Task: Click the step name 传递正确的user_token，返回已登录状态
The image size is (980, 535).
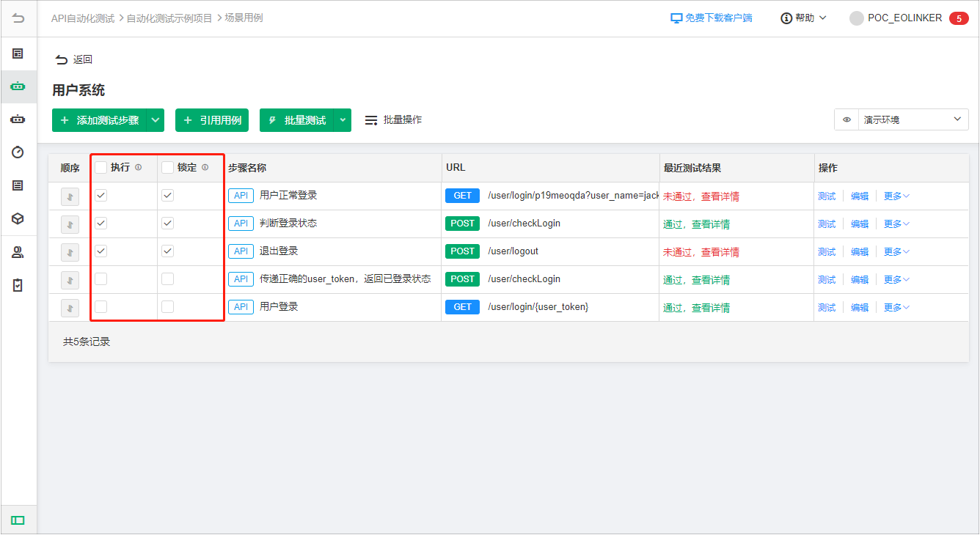Action: tap(345, 279)
